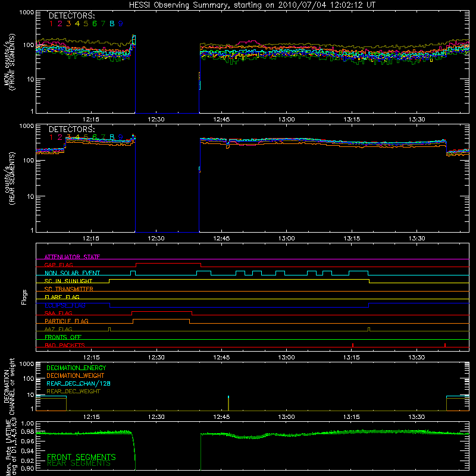The image size is (476, 476).
Task: Click DETECTORS: legend heading in front segments plot
Action: 71,16
